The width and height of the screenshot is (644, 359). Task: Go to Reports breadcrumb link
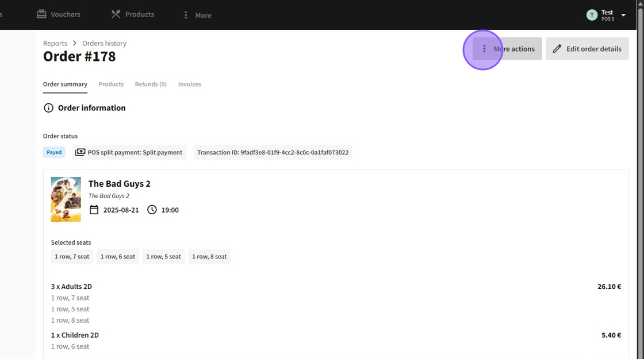point(55,43)
